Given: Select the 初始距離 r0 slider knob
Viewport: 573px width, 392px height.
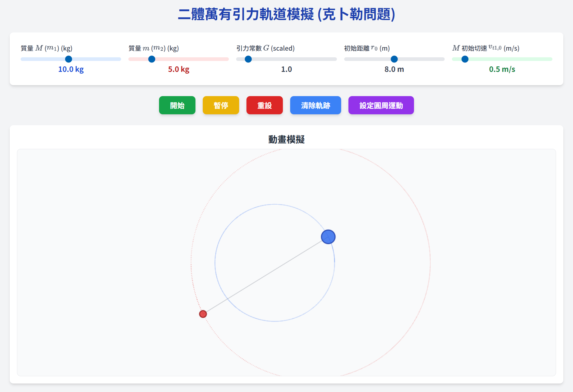Looking at the screenshot, I should [x=394, y=59].
